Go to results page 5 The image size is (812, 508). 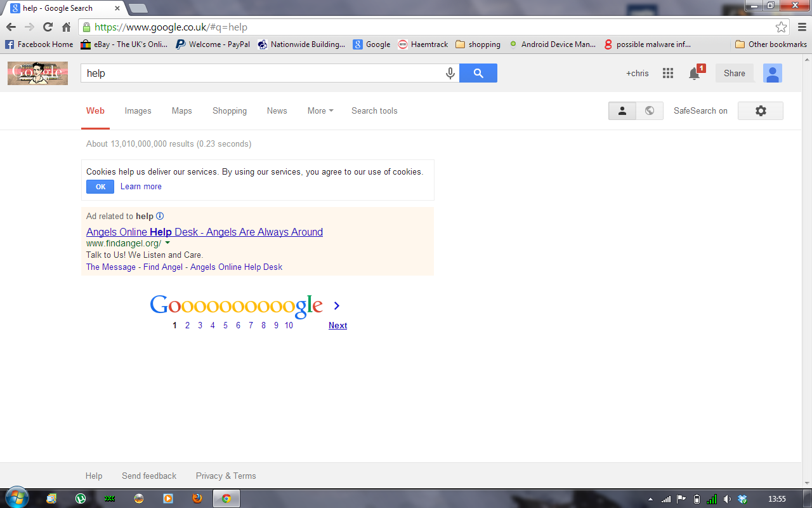coord(225,326)
